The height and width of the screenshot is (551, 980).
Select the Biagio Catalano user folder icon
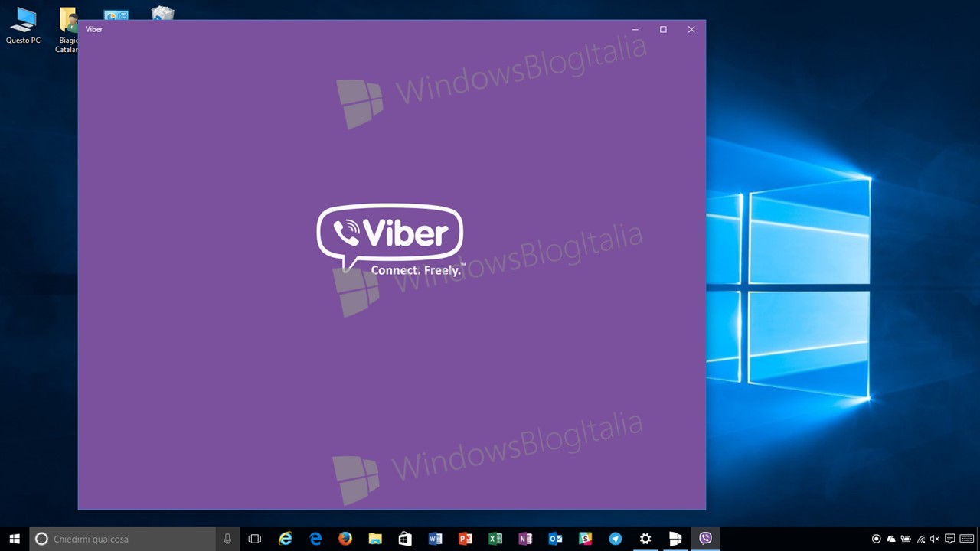point(67,31)
